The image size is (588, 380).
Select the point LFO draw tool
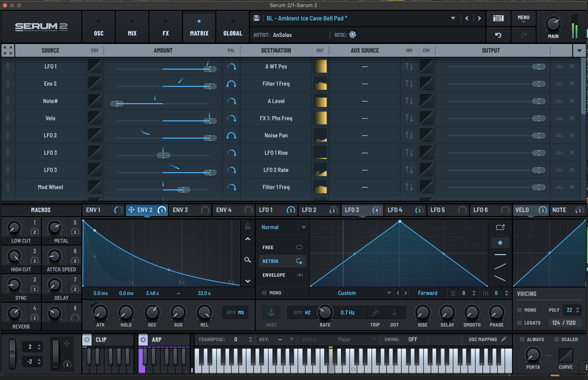[500, 243]
